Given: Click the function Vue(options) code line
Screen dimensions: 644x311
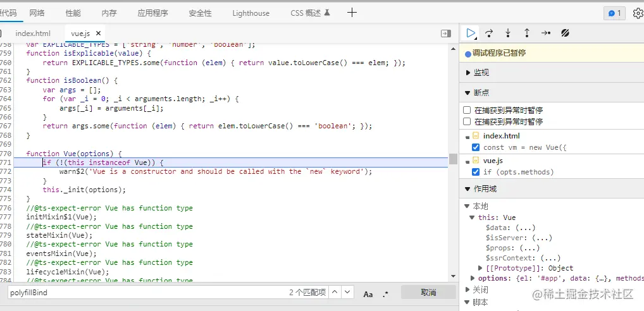Looking at the screenshot, I should [x=74, y=154].
